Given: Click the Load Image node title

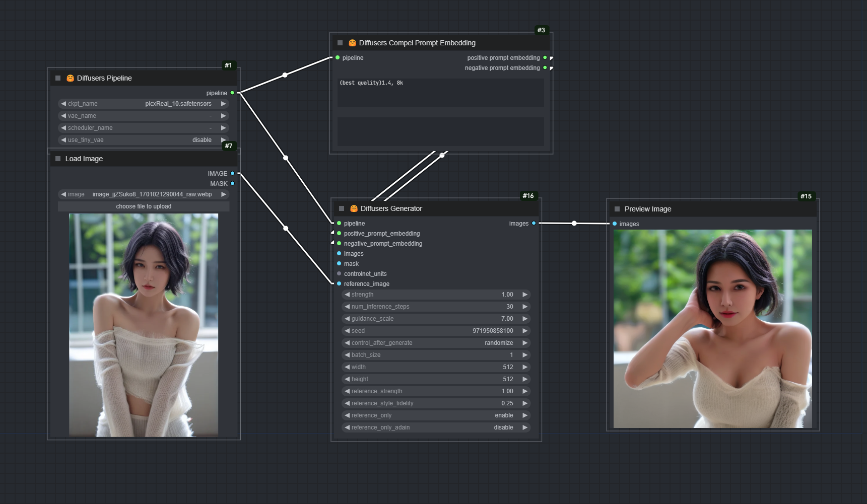Looking at the screenshot, I should 84,159.
